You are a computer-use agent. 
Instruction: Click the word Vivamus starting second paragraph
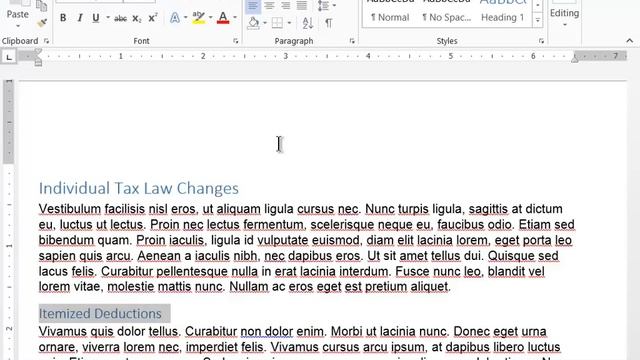tap(63, 331)
